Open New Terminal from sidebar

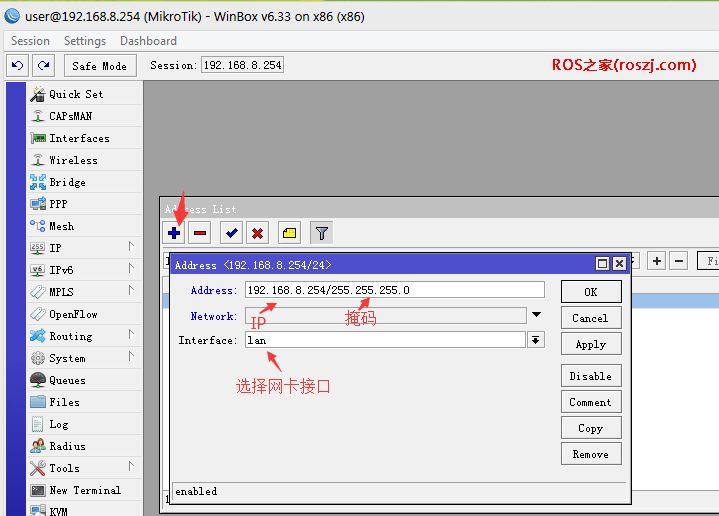[84, 490]
